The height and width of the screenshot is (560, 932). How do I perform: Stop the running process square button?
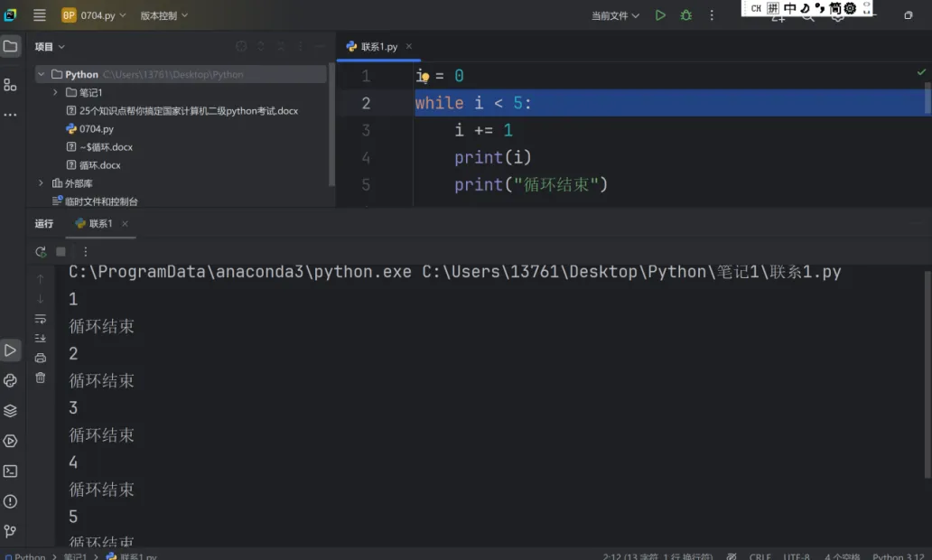point(61,251)
